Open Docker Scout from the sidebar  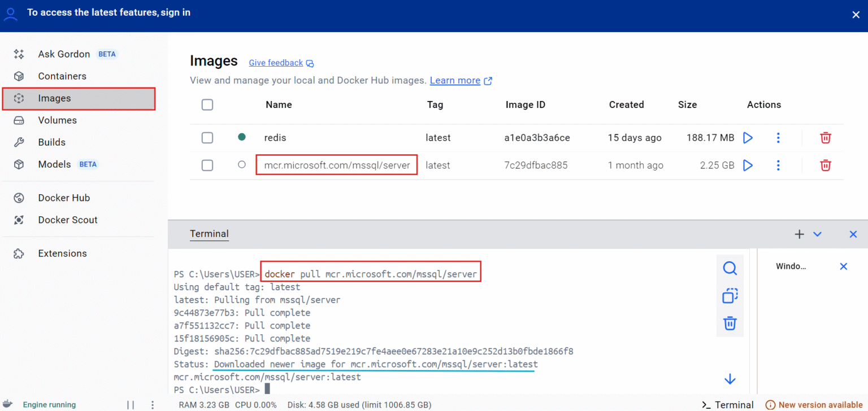[x=68, y=220]
